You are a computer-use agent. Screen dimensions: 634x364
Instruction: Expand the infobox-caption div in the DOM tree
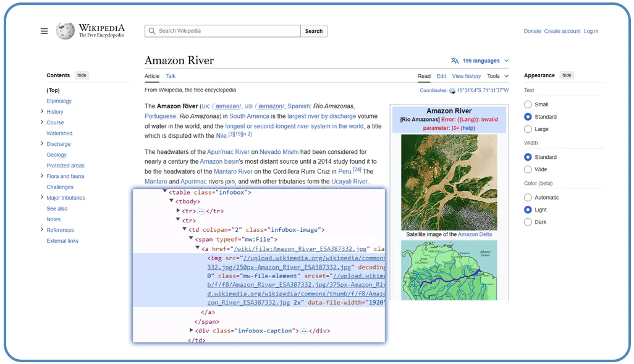click(192, 331)
